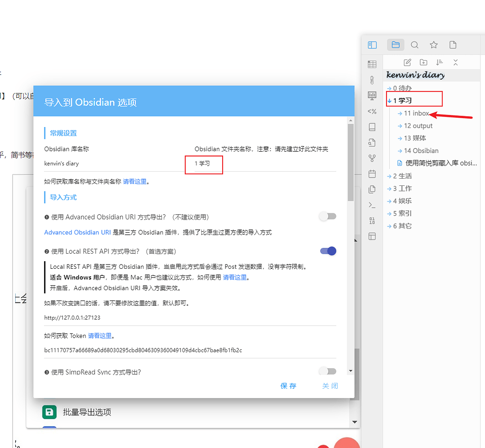Click the kenvin's diary vault title
The width and height of the screenshot is (485, 448).
[415, 75]
